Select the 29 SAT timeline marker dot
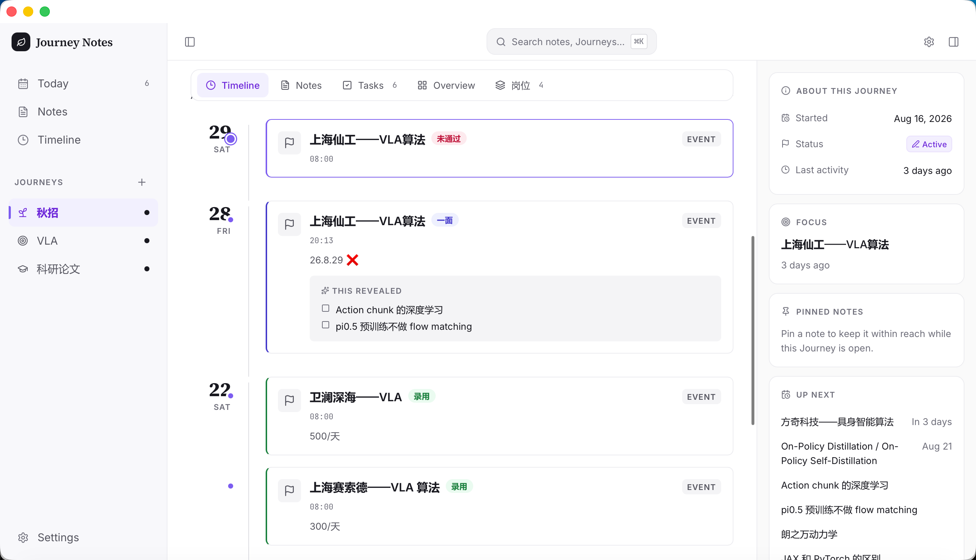The width and height of the screenshot is (976, 560). click(x=230, y=139)
